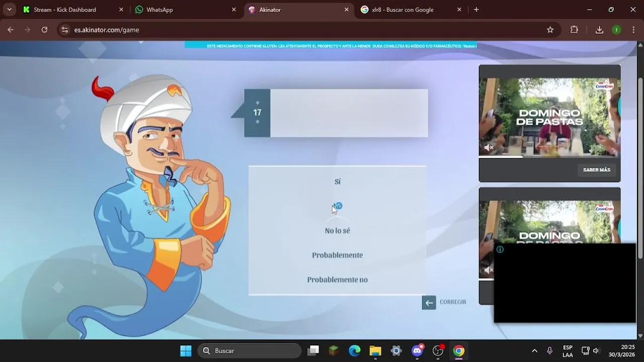Open the OBS icon in the taskbar

438,350
